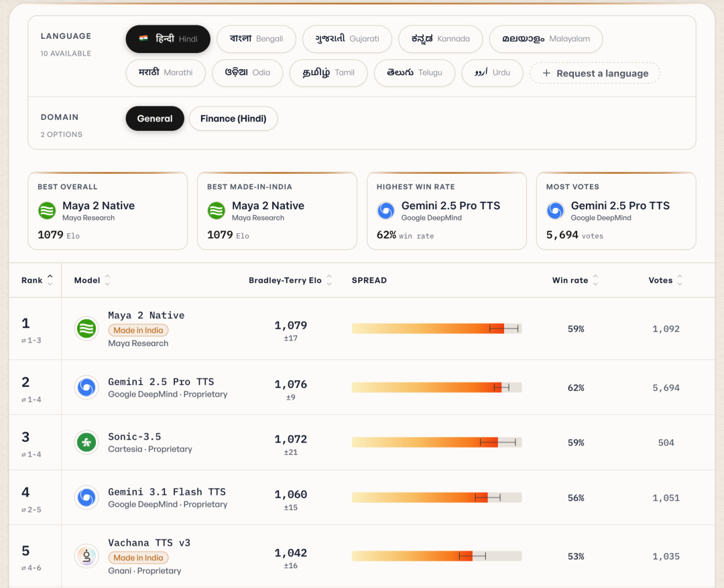This screenshot has height=588, width=724.
Task: Click the 53% win rate cell
Action: pyautogui.click(x=576, y=556)
